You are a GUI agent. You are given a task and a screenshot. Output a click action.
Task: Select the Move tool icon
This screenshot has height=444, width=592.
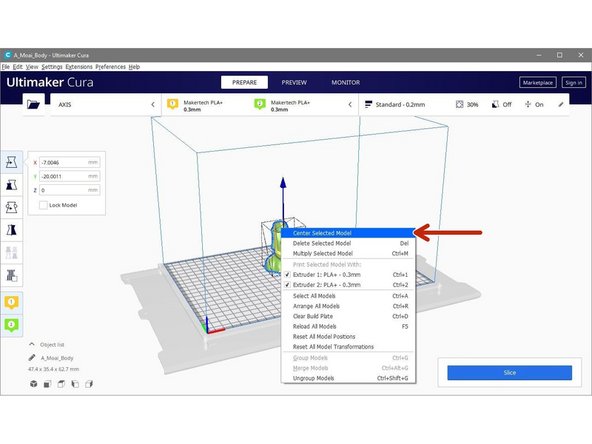(x=11, y=162)
